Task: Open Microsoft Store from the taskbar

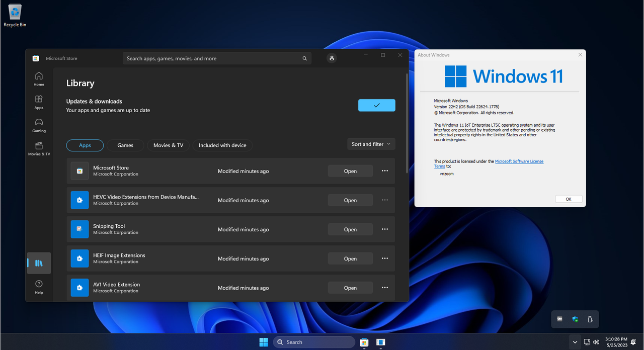Action: coord(364,342)
